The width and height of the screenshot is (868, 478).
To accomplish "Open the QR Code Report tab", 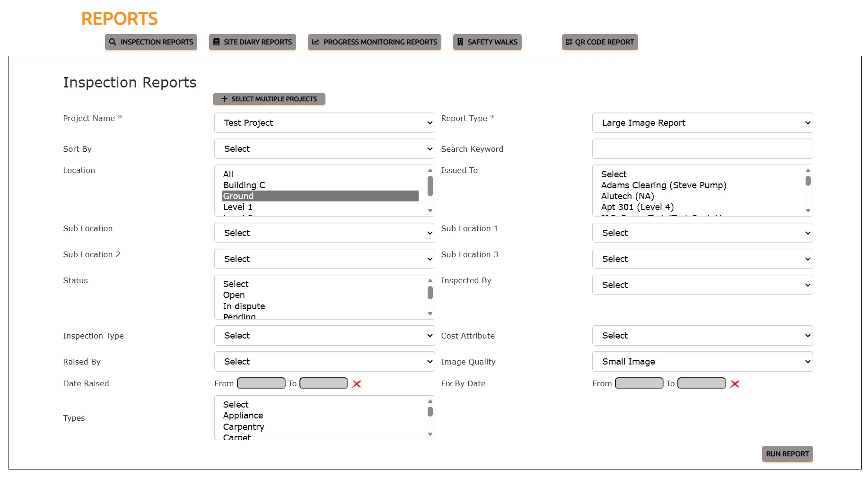I will pos(600,42).
